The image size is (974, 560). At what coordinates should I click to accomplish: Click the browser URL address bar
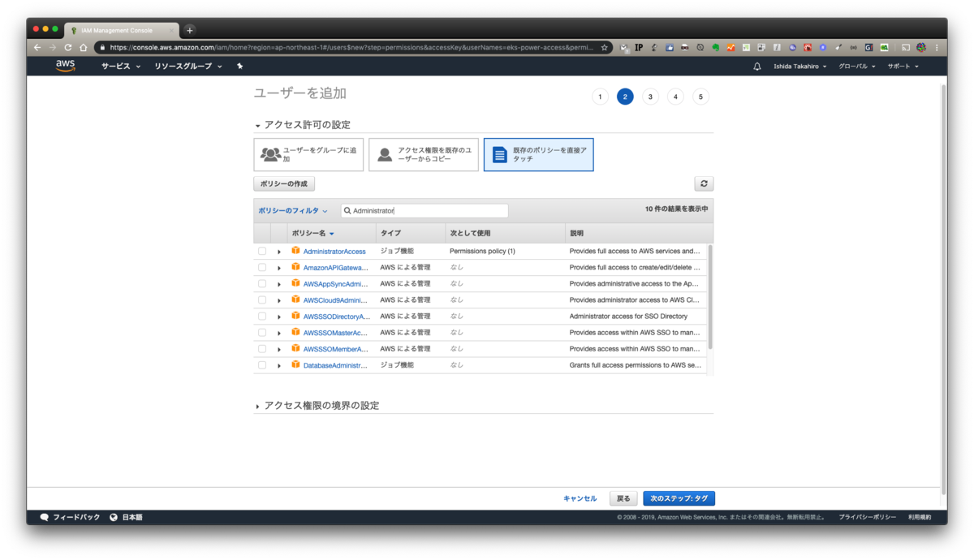[353, 47]
